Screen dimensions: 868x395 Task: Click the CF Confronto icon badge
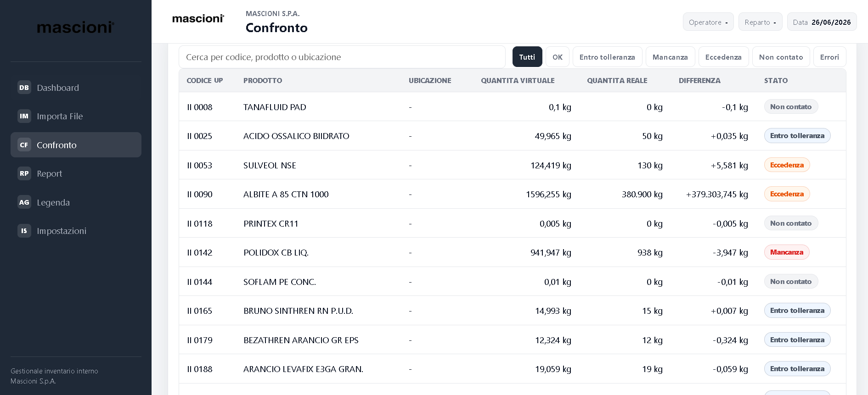pos(24,145)
